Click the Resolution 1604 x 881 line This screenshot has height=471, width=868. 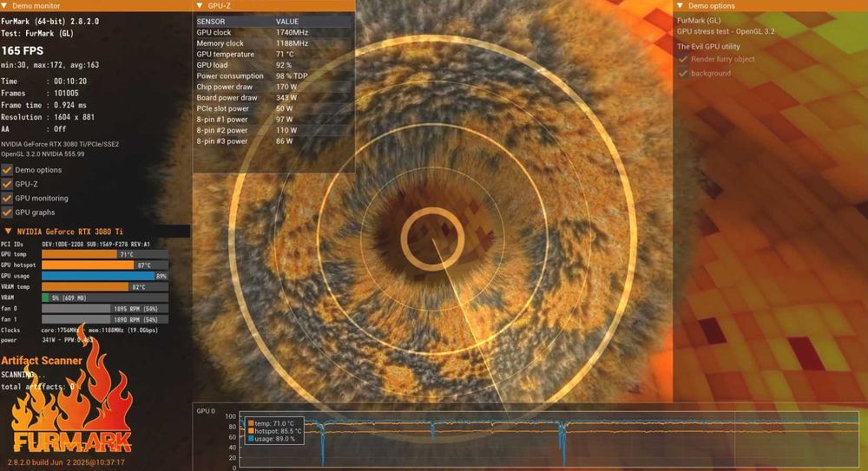pos(48,117)
